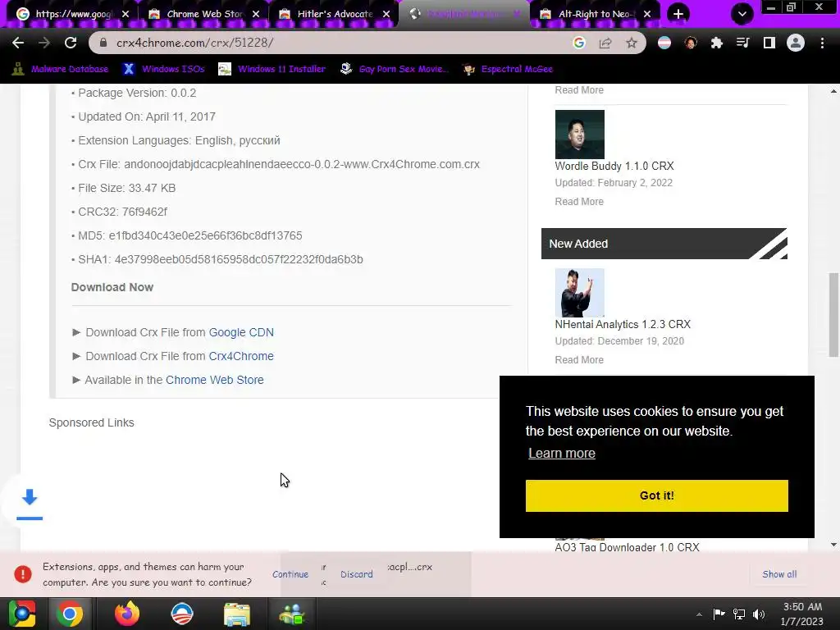This screenshot has width=840, height=630.
Task: Show all downloads
Action: pos(779,574)
